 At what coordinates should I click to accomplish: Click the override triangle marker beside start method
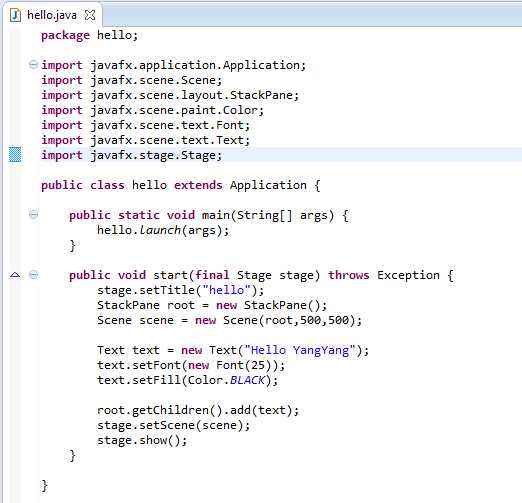coord(15,275)
